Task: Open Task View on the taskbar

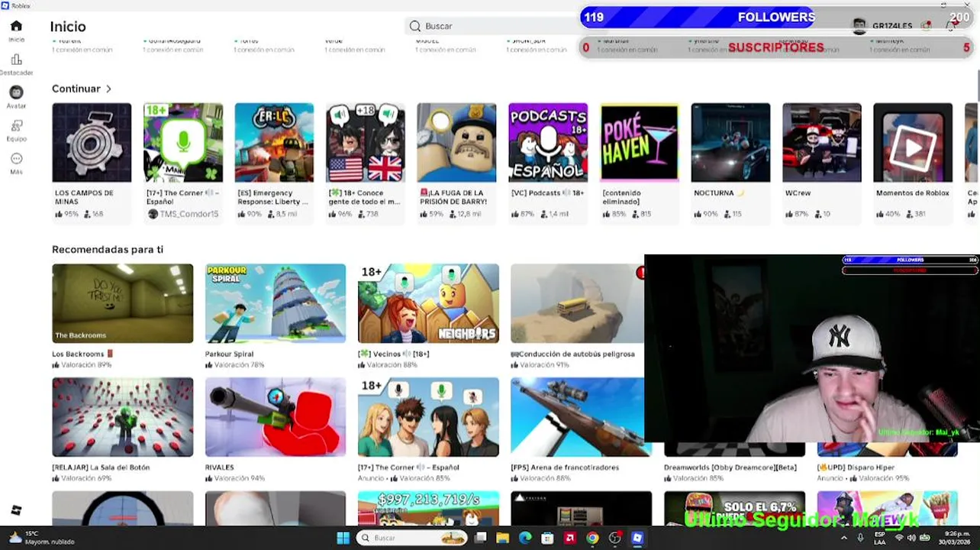Action: [x=481, y=538]
